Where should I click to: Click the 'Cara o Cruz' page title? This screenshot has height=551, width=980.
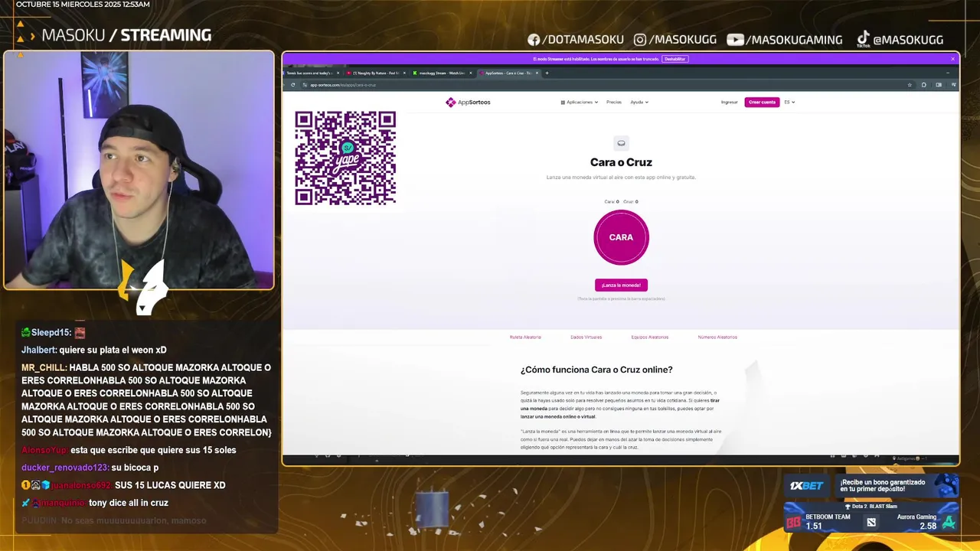point(621,162)
